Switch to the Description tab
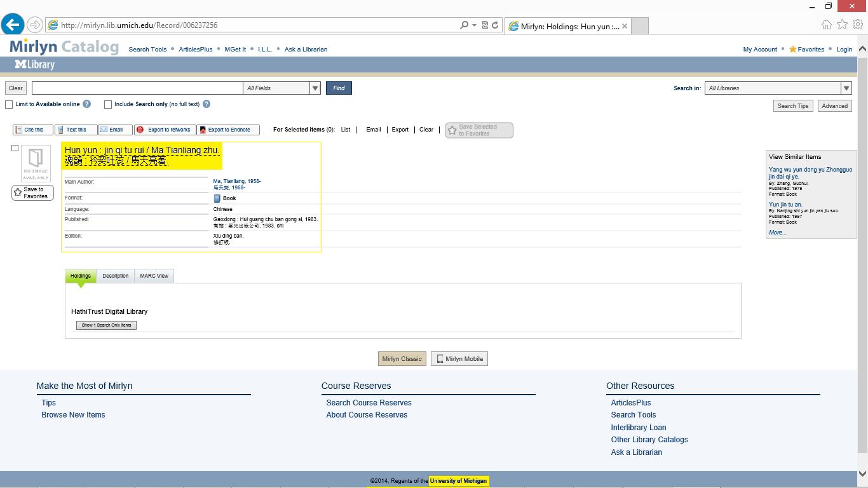This screenshot has height=488, width=868. click(x=115, y=276)
